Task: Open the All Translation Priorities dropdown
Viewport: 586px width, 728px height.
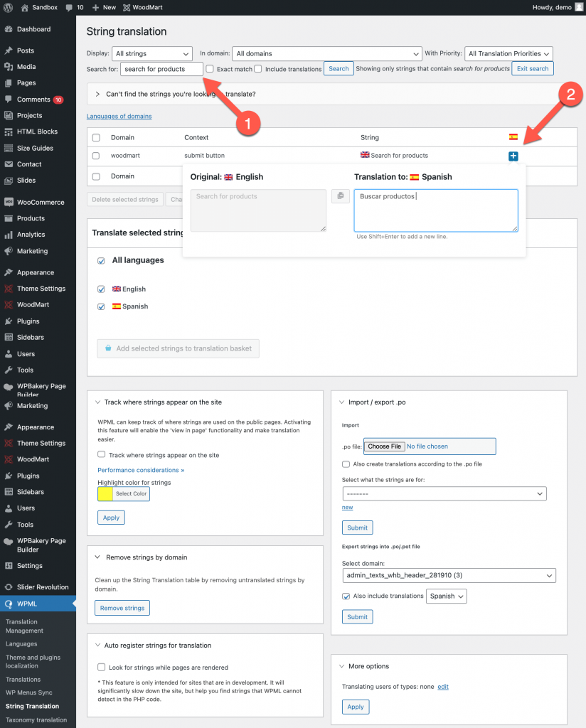Action: 509,54
